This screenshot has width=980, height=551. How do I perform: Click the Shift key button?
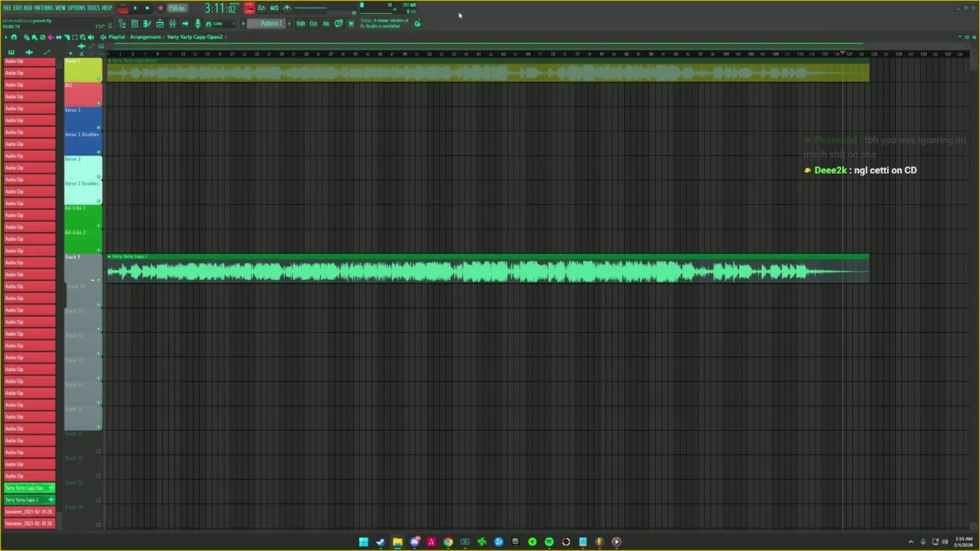[301, 24]
